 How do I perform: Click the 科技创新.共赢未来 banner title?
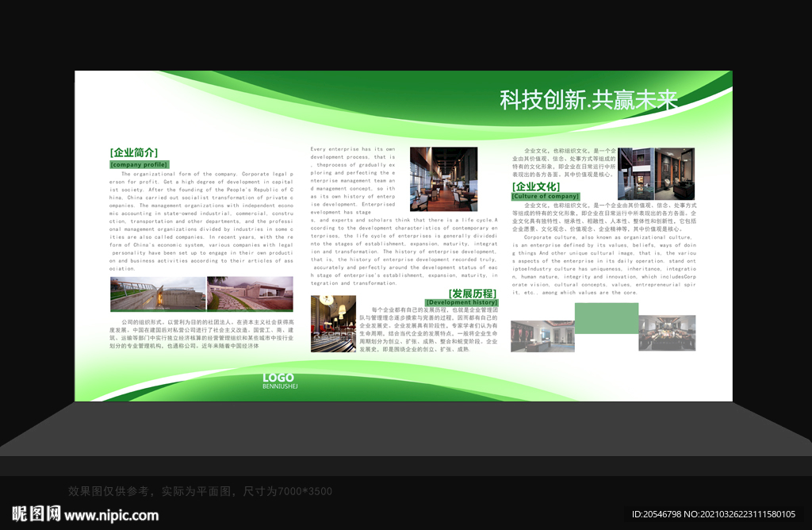588,100
